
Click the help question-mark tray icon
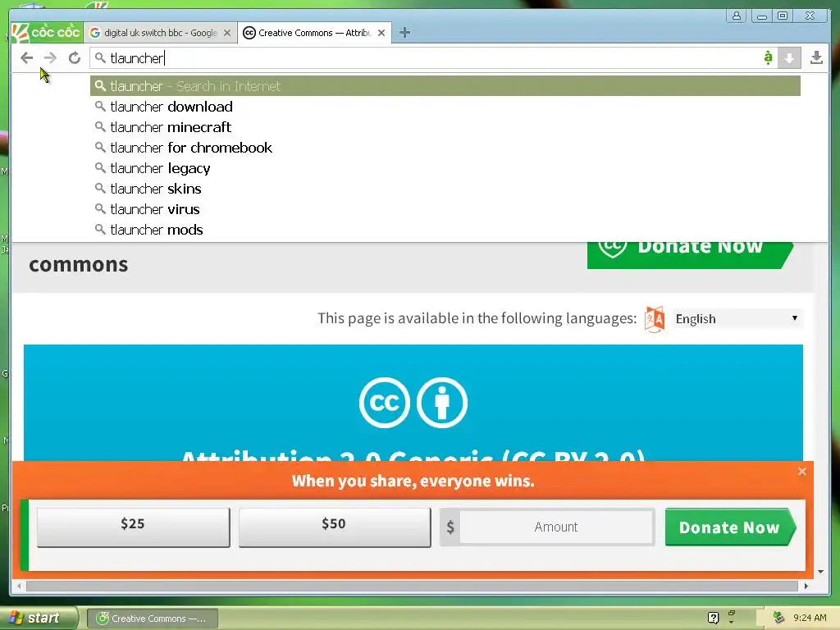click(713, 618)
